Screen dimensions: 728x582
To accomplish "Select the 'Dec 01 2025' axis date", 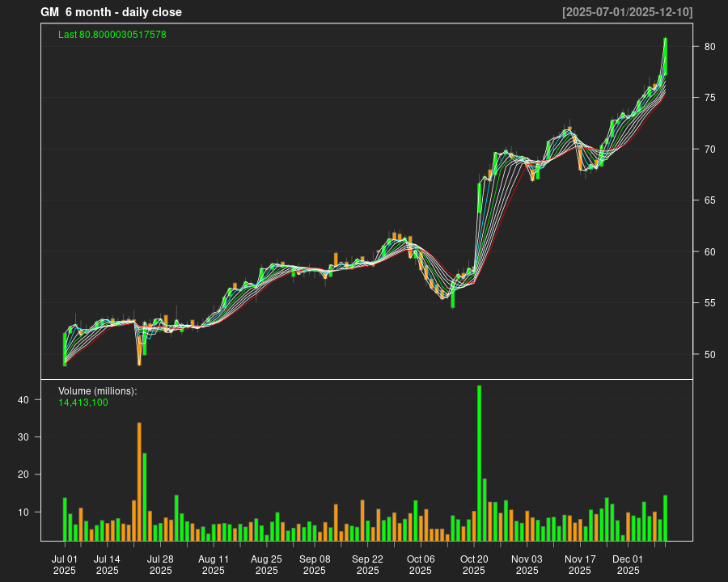I will (628, 564).
